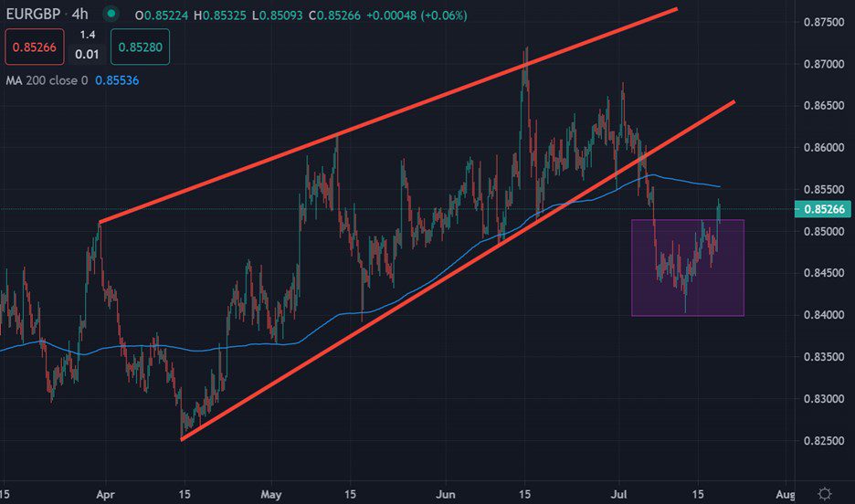Click the 0.85000 price axis label
855x504 pixels.
pos(824,231)
